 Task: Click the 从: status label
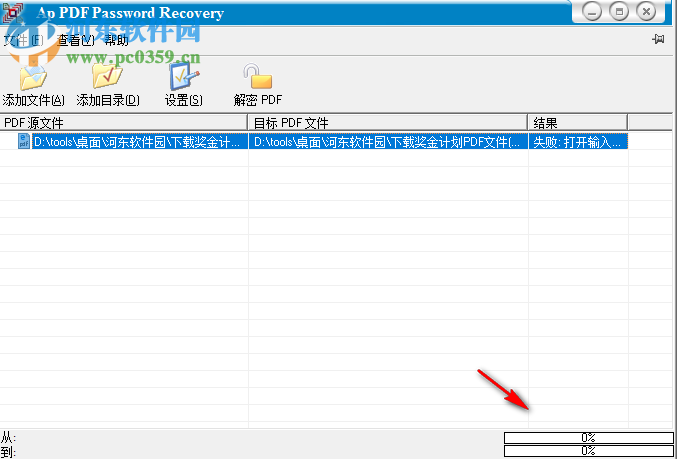pos(8,437)
